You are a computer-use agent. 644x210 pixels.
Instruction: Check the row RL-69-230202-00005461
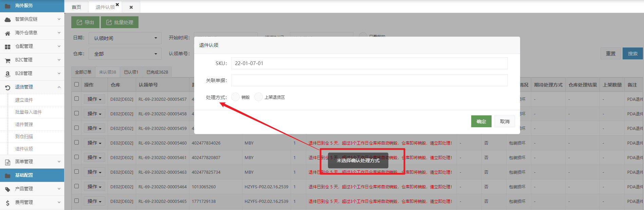point(76,157)
